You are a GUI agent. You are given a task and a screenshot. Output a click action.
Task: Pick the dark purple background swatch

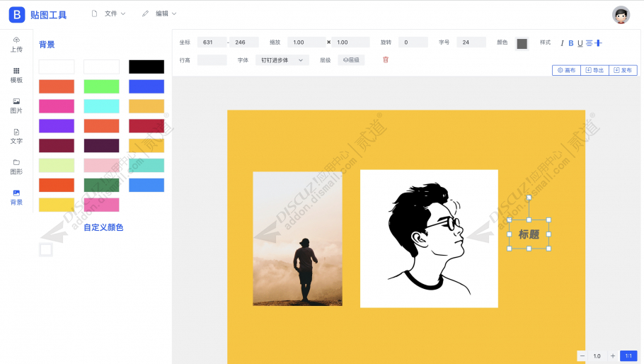coord(101,145)
